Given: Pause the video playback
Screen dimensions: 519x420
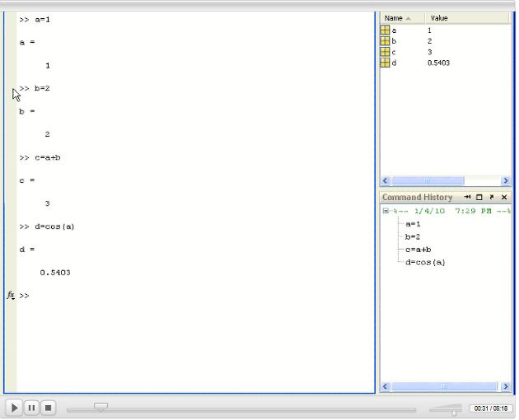Looking at the screenshot, I should point(31,408).
